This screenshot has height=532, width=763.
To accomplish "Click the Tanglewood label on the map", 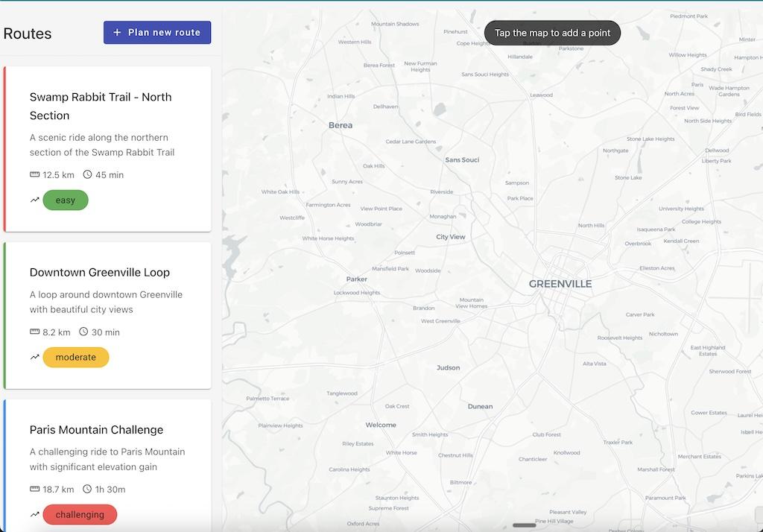I will (x=342, y=393).
